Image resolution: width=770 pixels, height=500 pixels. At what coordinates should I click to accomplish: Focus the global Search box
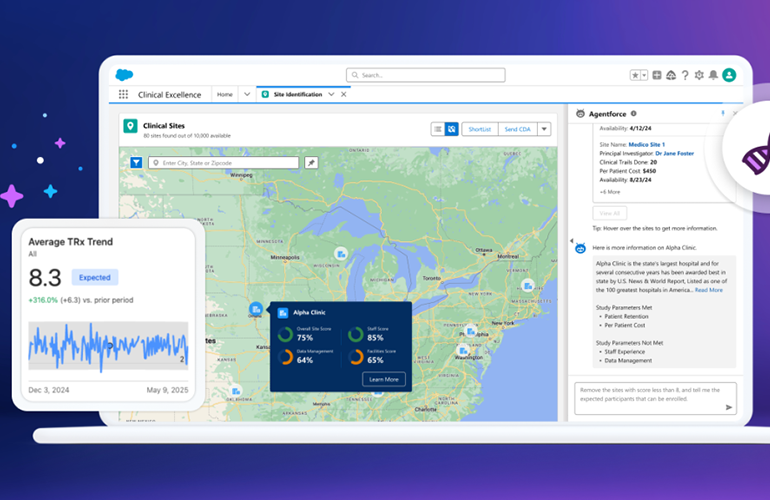tap(426, 75)
